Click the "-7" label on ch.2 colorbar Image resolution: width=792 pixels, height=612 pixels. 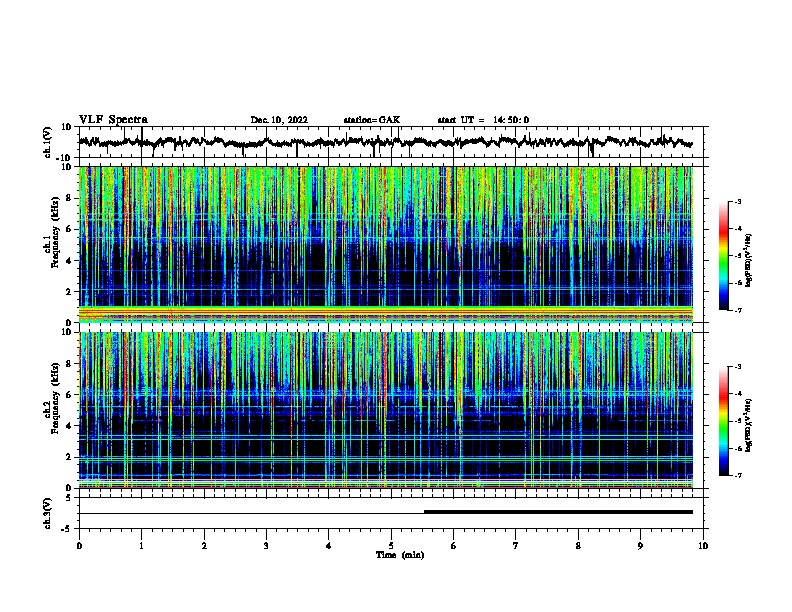point(737,476)
